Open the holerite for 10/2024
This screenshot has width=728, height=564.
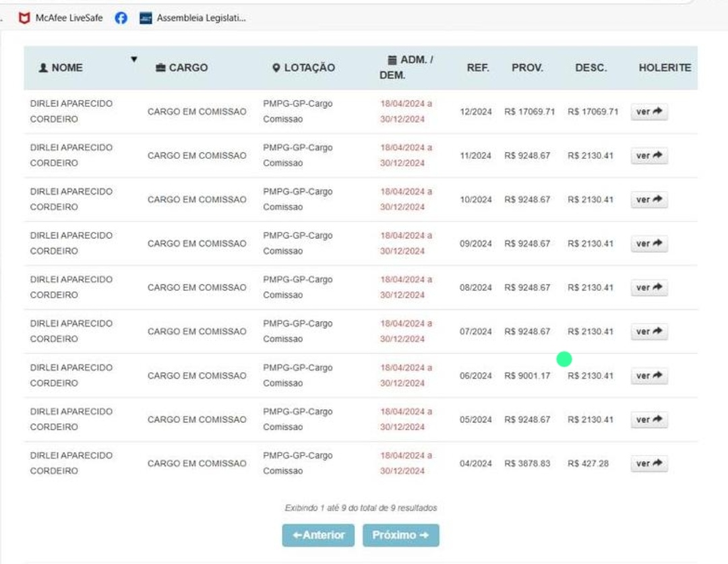(649, 199)
